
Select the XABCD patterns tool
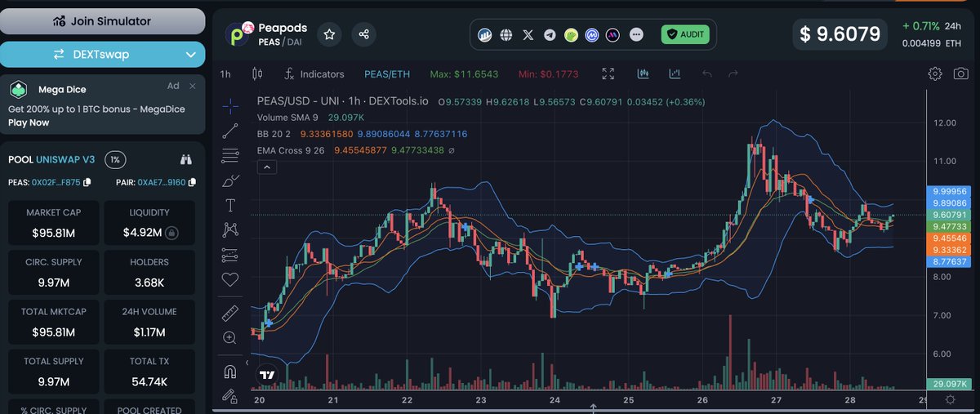pos(230,230)
